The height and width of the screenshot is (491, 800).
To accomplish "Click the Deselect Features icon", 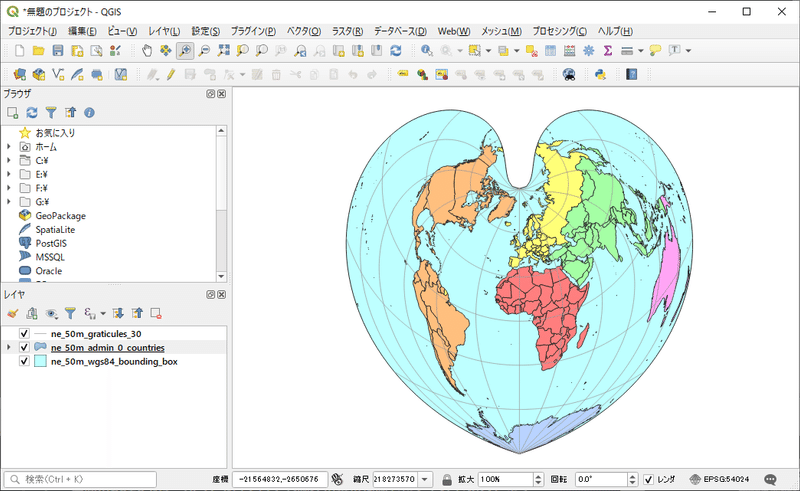I will (x=531, y=51).
